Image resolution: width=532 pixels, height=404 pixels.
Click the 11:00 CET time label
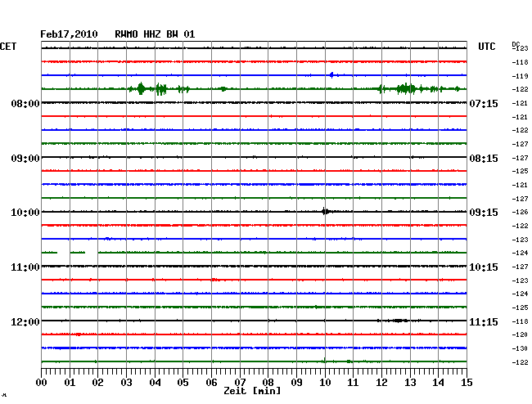(x=25, y=267)
